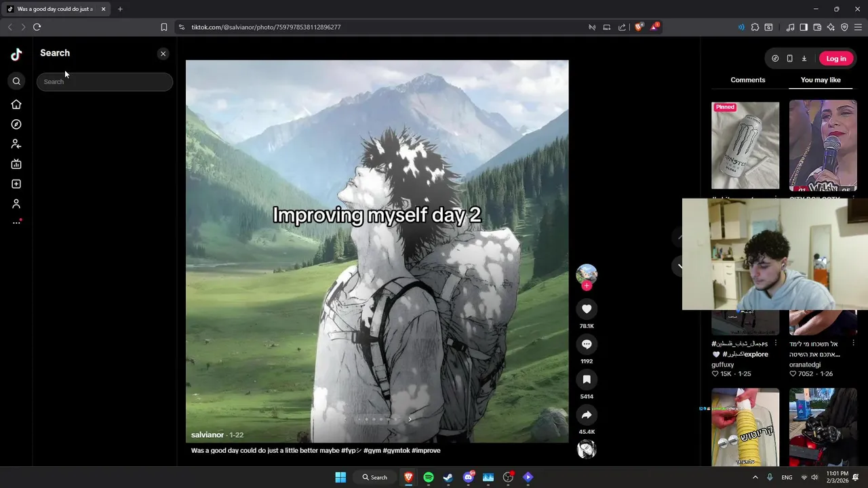Like oranatedgi video with 7052 heart

[x=793, y=374]
